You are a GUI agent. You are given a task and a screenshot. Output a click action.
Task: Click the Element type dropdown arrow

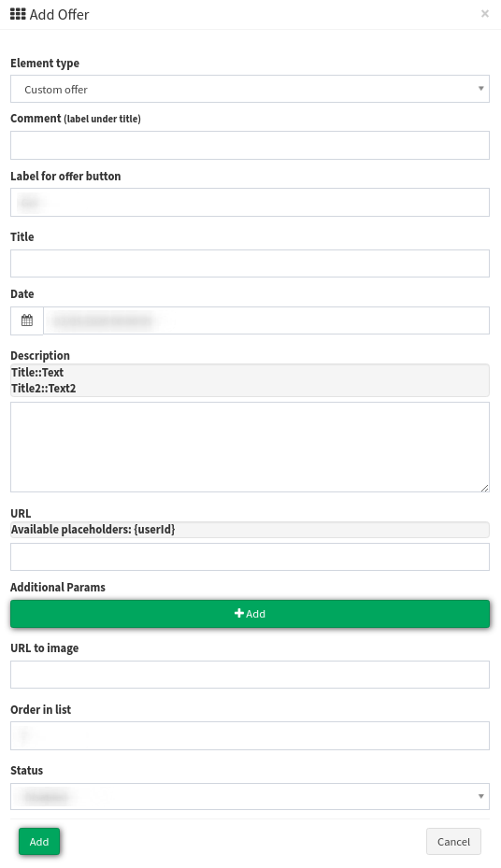[480, 89]
